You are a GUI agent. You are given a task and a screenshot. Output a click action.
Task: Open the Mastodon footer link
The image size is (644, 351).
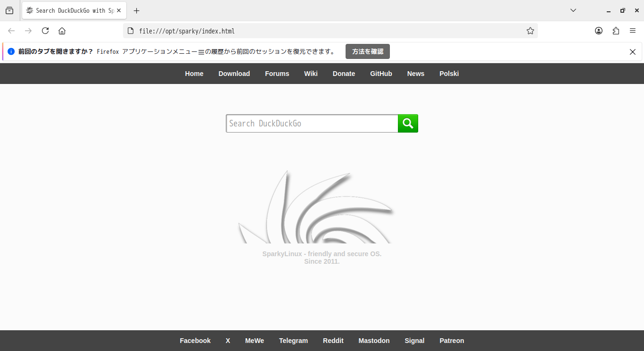374,341
